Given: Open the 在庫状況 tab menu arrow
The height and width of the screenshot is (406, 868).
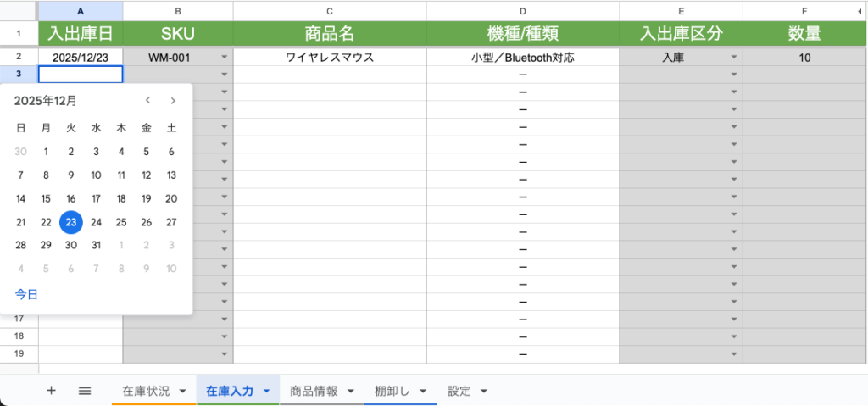Looking at the screenshot, I should coord(182,392).
